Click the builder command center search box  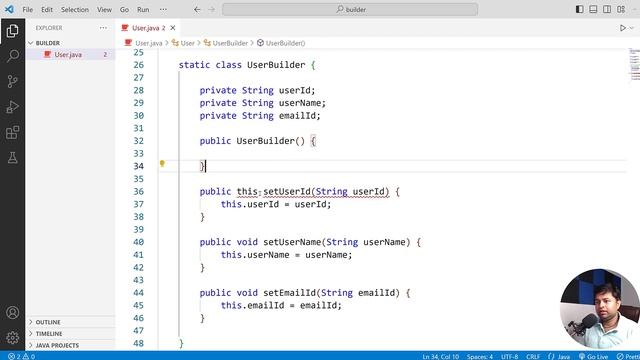pyautogui.click(x=350, y=9)
